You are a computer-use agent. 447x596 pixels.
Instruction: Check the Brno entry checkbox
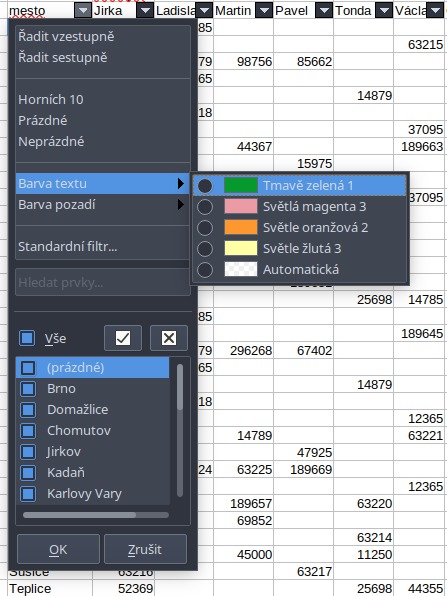(x=28, y=389)
